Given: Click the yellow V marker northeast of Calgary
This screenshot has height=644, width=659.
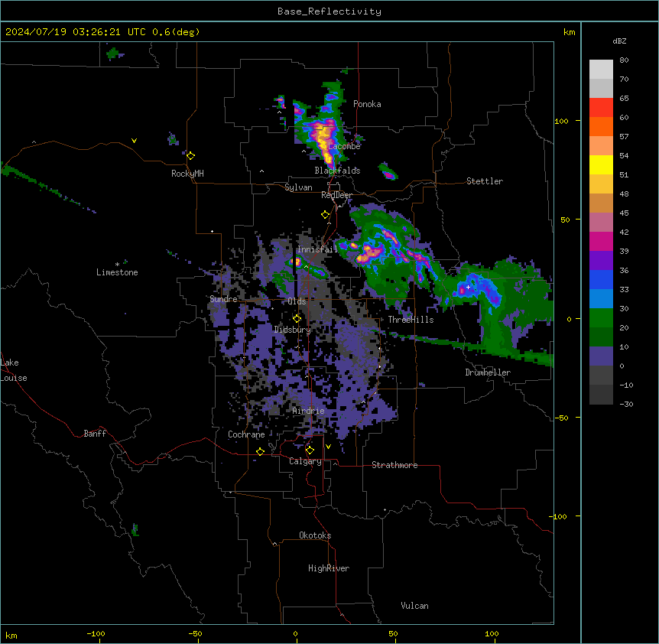Looking at the screenshot, I should point(328,447).
